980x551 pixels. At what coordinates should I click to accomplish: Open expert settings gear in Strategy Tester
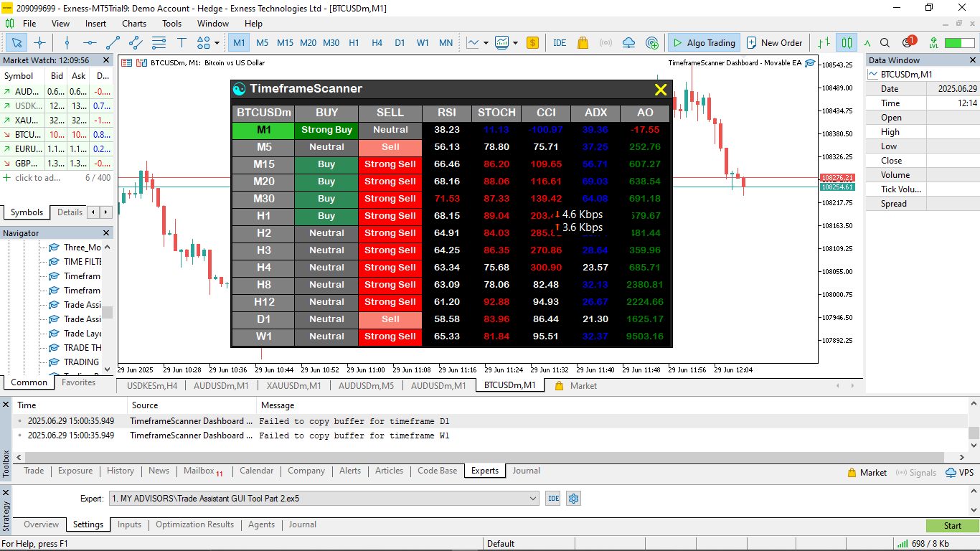click(573, 499)
